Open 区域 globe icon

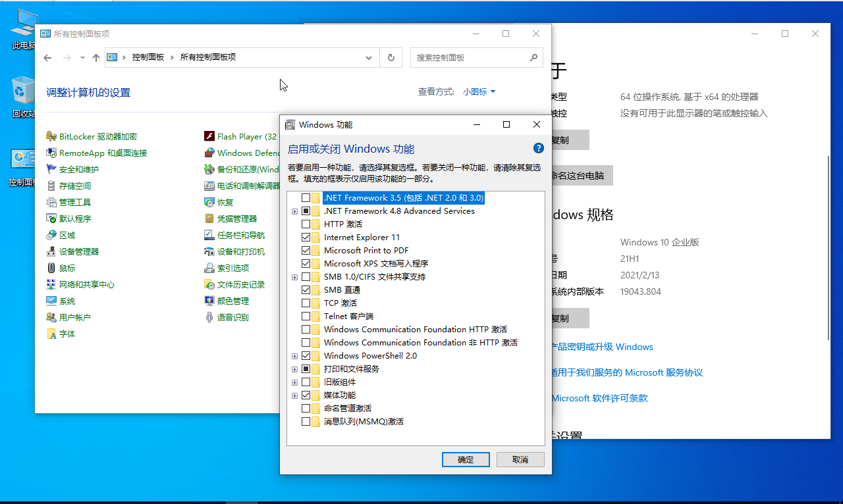pos(51,235)
